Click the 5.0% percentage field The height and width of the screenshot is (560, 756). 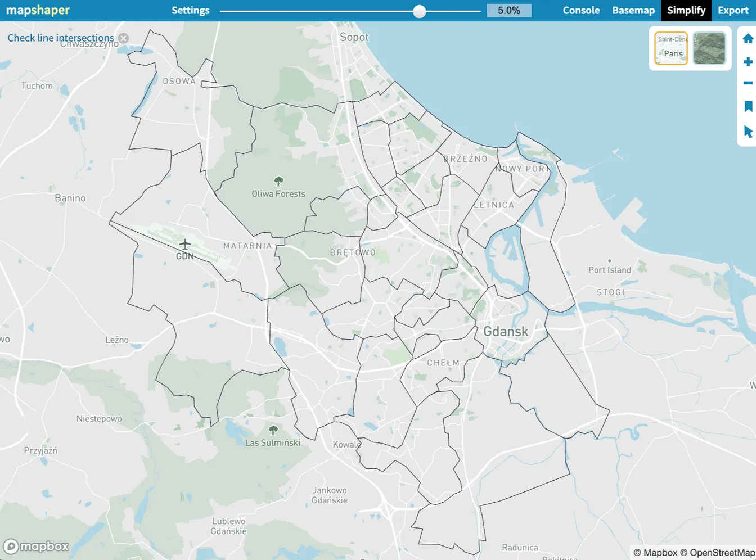509,11
